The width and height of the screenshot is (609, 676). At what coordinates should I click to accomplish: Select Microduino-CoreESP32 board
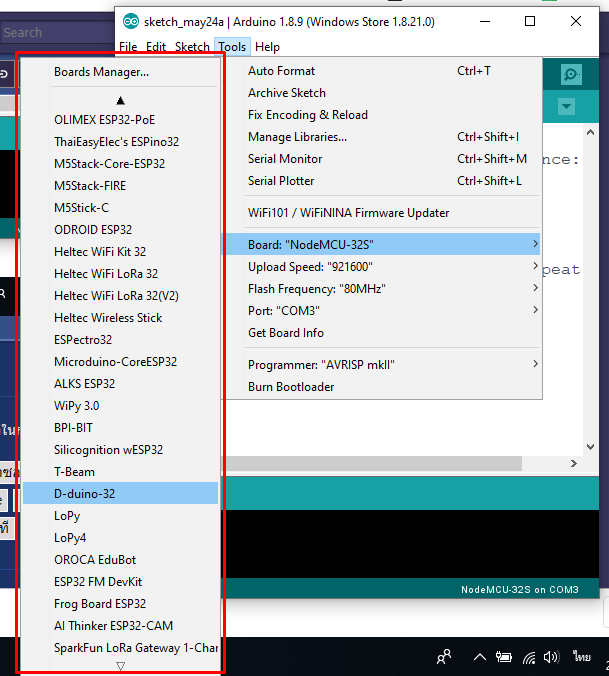pyautogui.click(x=121, y=361)
